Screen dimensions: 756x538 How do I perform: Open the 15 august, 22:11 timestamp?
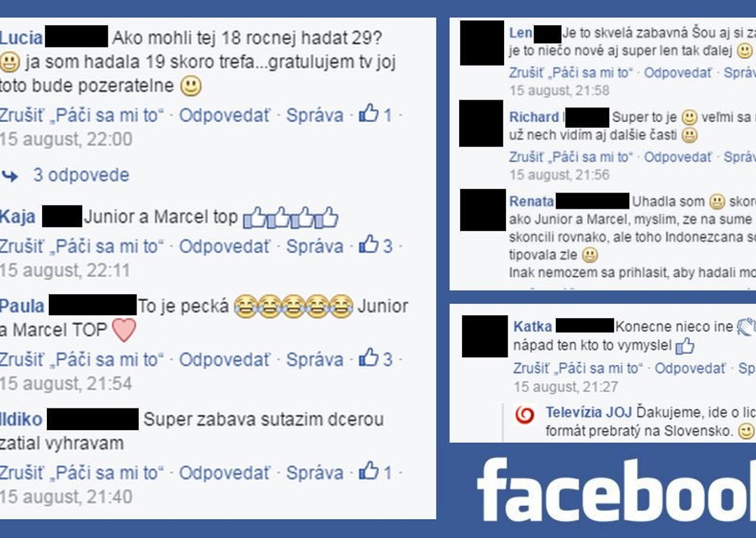[65, 270]
